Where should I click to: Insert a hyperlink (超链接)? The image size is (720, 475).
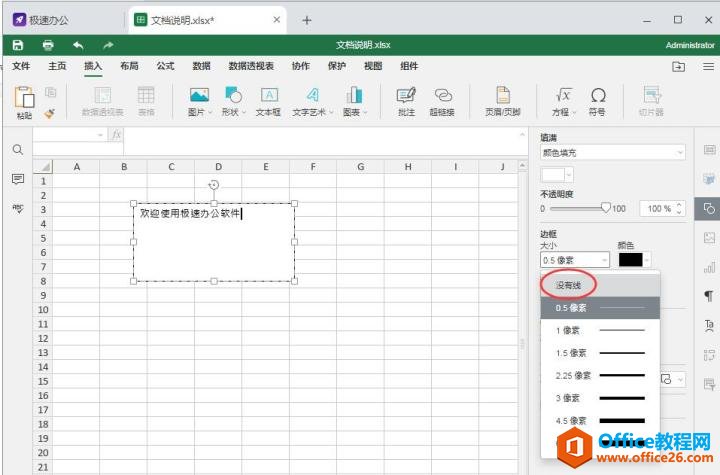tap(442, 102)
